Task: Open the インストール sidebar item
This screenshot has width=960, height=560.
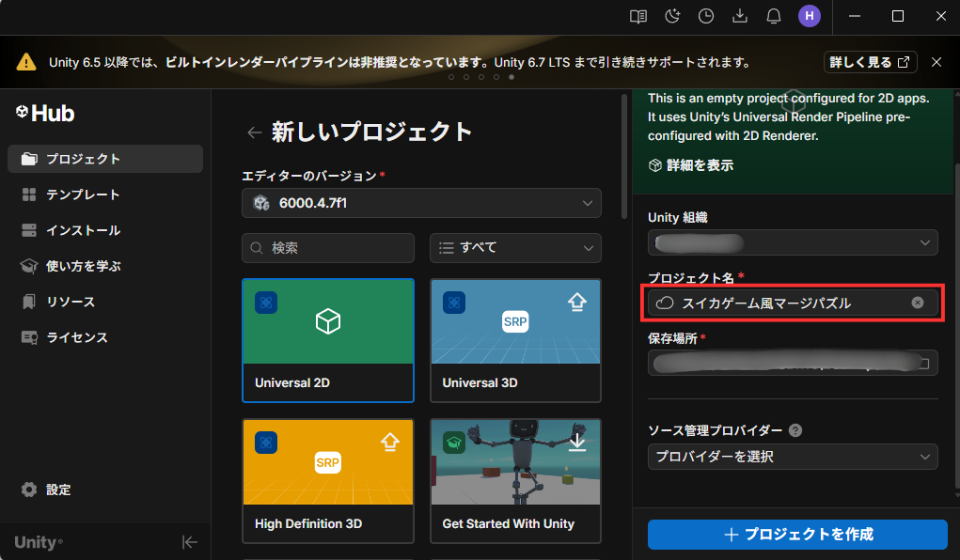Action: coord(105,230)
